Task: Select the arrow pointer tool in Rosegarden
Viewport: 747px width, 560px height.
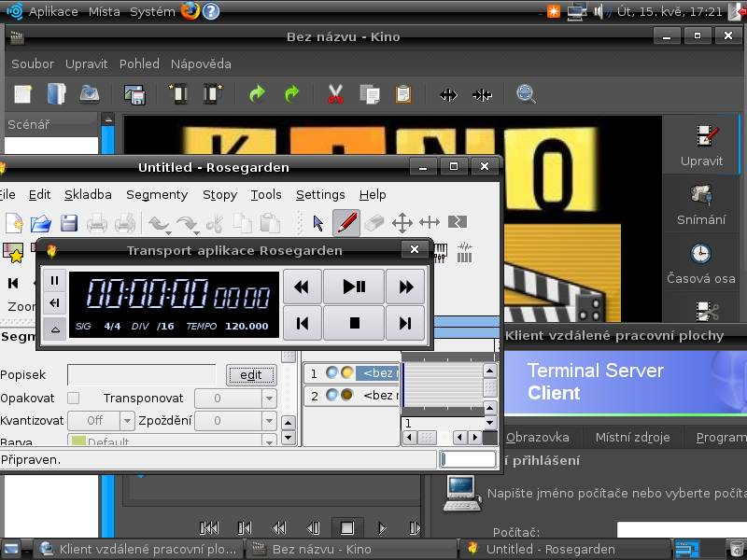Action: pyautogui.click(x=317, y=223)
